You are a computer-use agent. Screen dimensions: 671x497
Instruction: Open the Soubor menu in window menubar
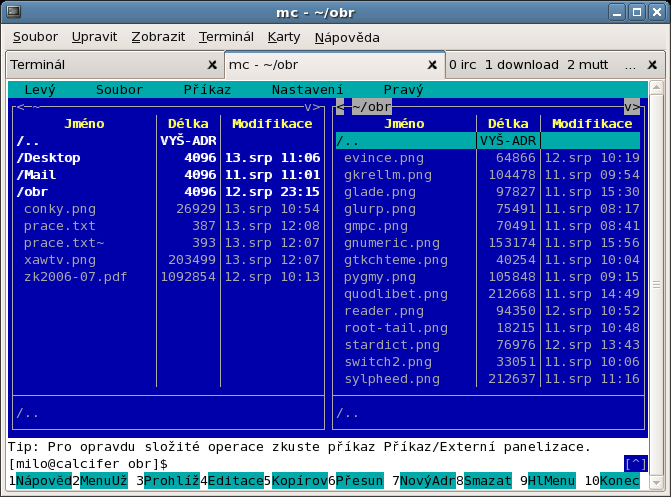click(x=35, y=37)
